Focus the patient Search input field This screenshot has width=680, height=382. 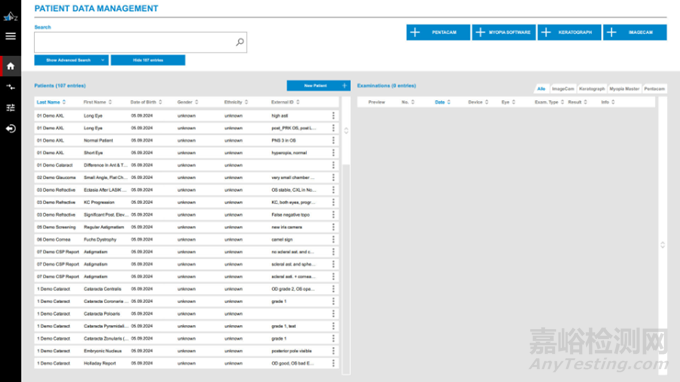(x=140, y=42)
